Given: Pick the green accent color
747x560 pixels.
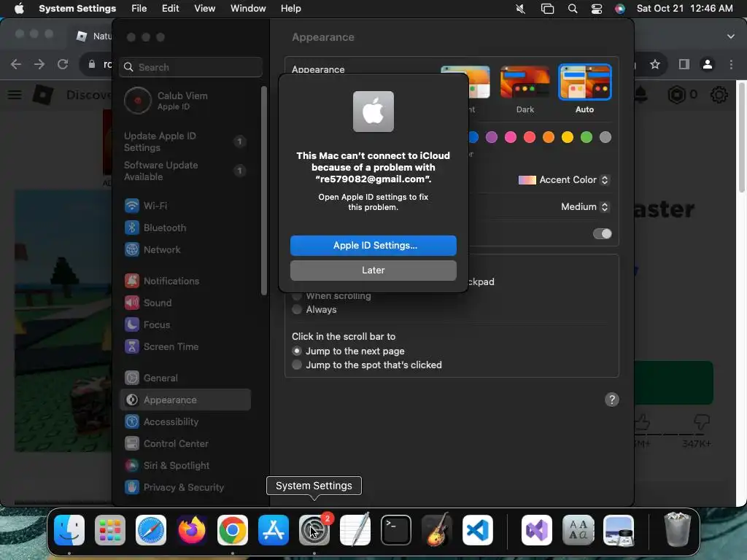Looking at the screenshot, I should 587,138.
